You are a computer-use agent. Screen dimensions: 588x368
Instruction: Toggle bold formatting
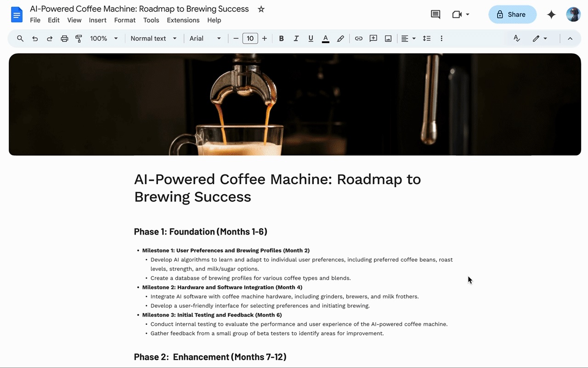click(x=282, y=39)
